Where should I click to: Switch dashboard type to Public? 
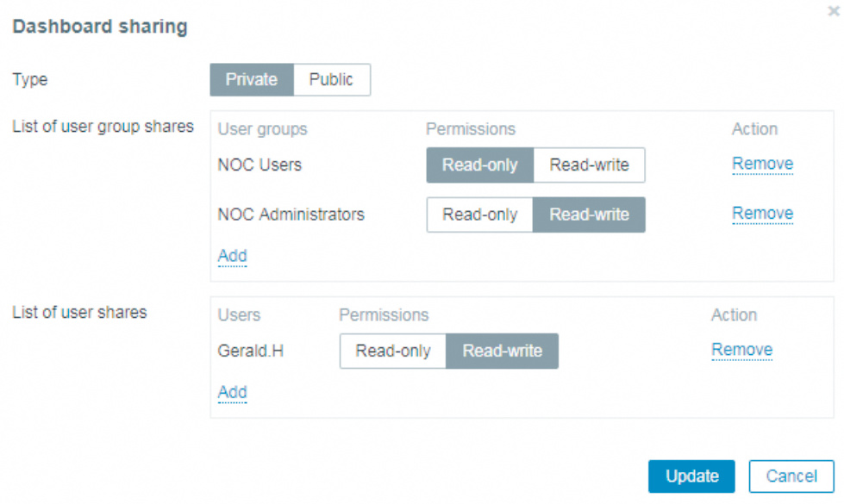(x=332, y=79)
